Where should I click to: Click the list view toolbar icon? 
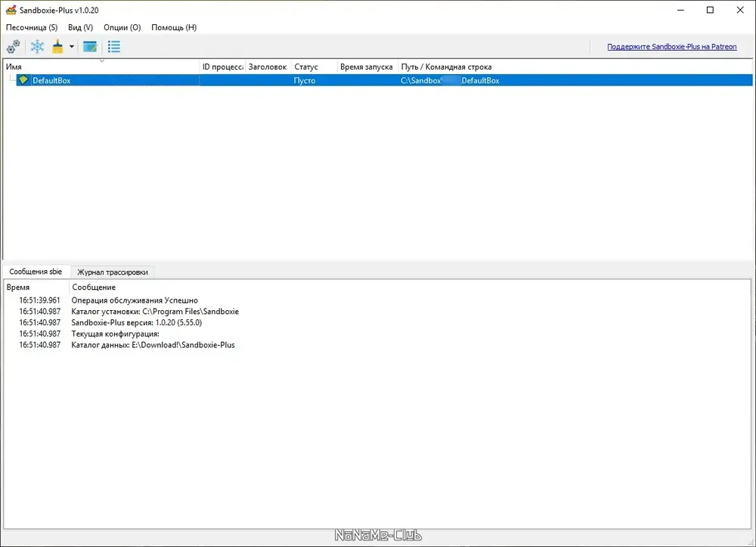coord(114,47)
